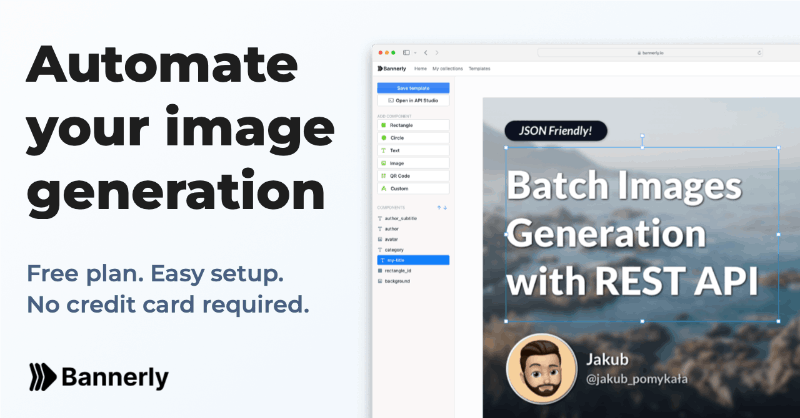Viewport: 800px width, 418px height.
Task: Click the Bannerly logo in the app navbar
Action: tap(392, 68)
